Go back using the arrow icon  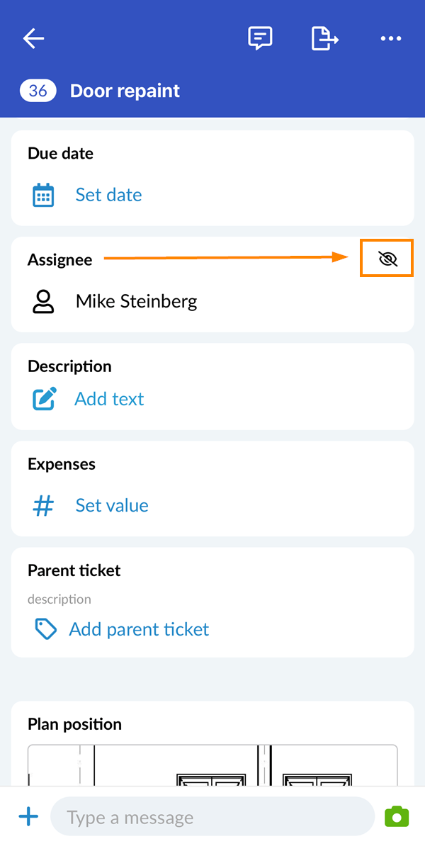[33, 38]
